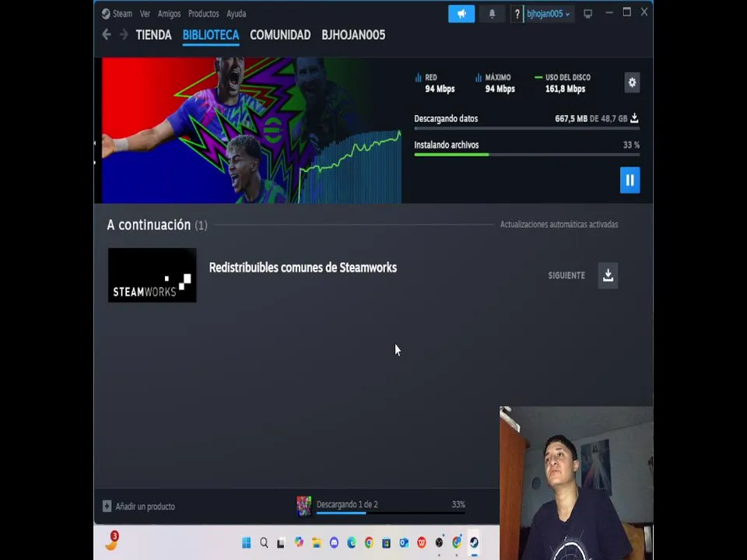Click the download speed graph
Screen dimensions: 747x560
pos(350,166)
